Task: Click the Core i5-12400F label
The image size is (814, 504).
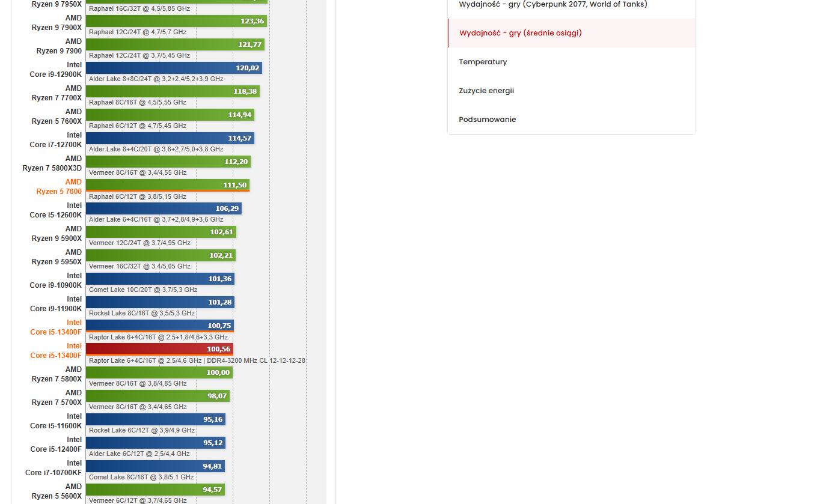Action: pyautogui.click(x=56, y=445)
